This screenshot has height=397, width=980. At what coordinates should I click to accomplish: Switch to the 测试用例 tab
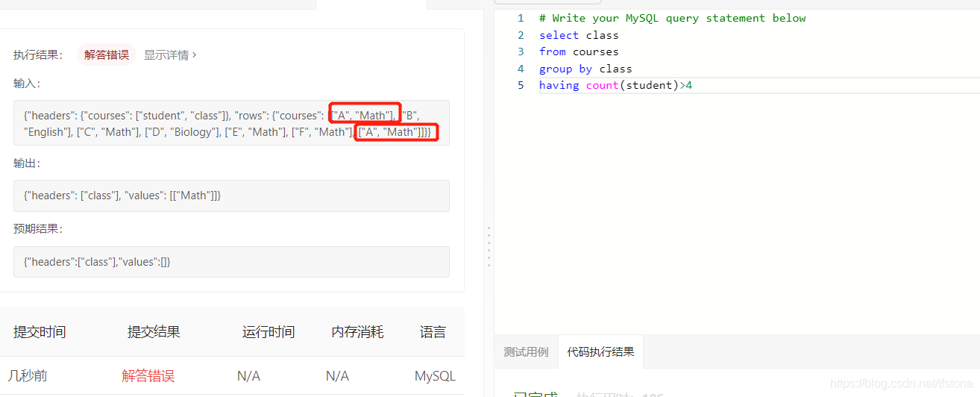click(x=526, y=351)
